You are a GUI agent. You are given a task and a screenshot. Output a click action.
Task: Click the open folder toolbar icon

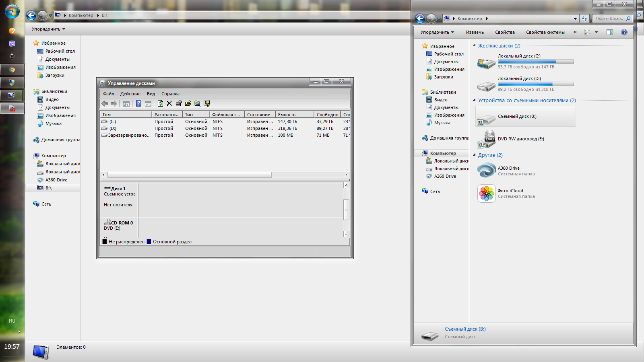tap(188, 104)
